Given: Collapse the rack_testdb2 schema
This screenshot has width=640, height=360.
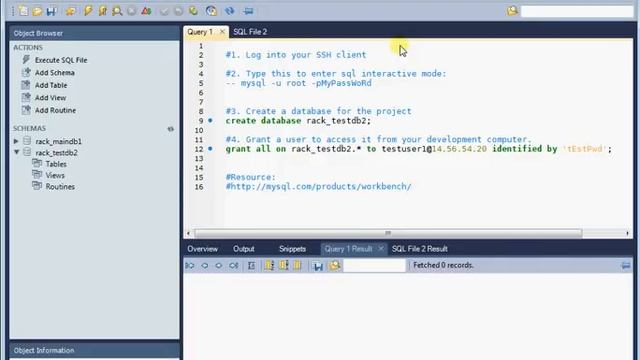Looking at the screenshot, I should click(16, 152).
